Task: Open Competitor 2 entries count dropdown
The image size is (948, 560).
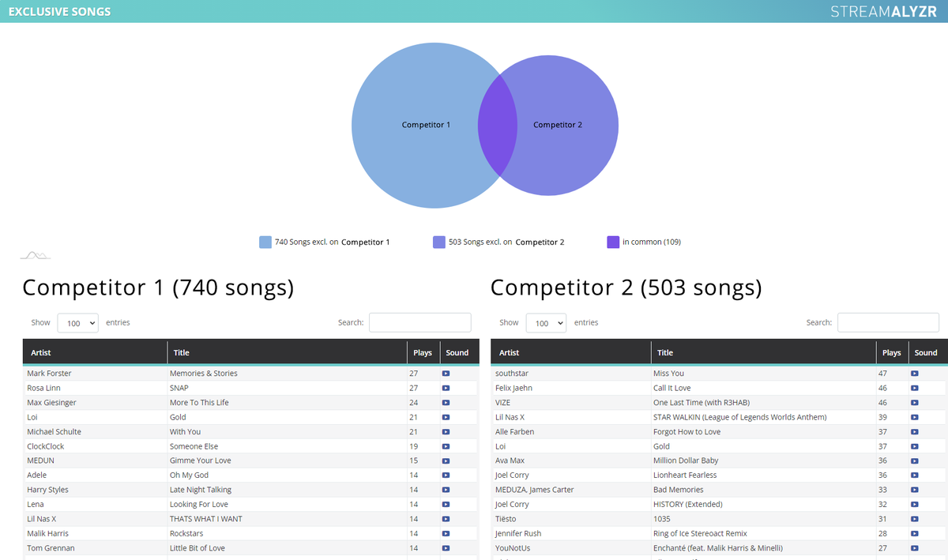Action: [x=546, y=323]
